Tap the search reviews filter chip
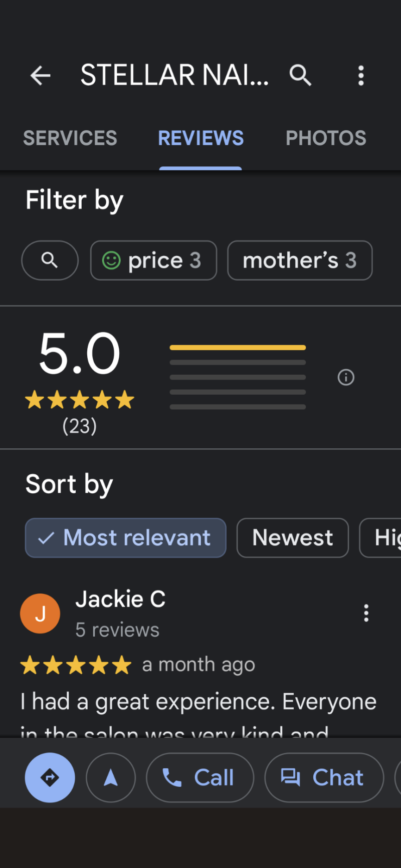The image size is (401, 868). (50, 260)
